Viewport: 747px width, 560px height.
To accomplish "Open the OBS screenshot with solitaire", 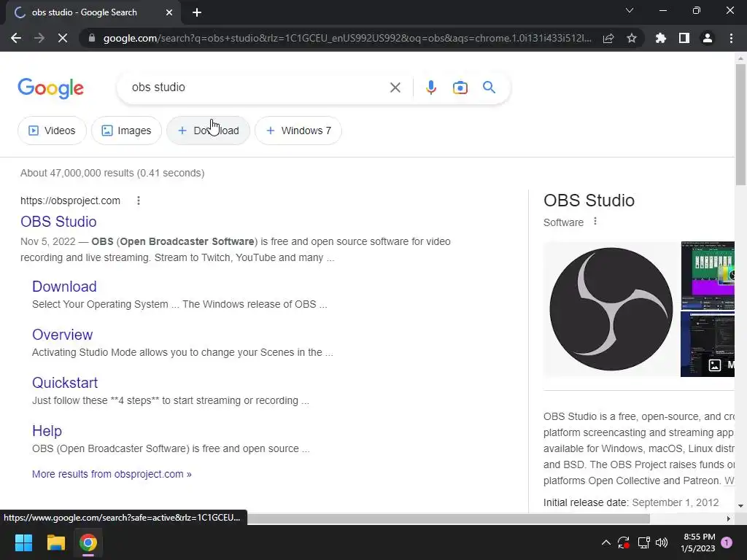I will [x=708, y=275].
